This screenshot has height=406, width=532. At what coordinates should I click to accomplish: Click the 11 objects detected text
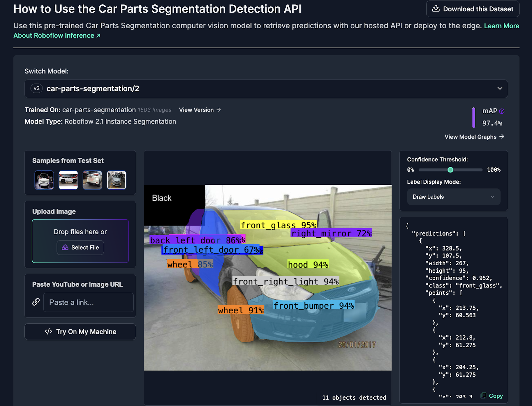point(354,398)
